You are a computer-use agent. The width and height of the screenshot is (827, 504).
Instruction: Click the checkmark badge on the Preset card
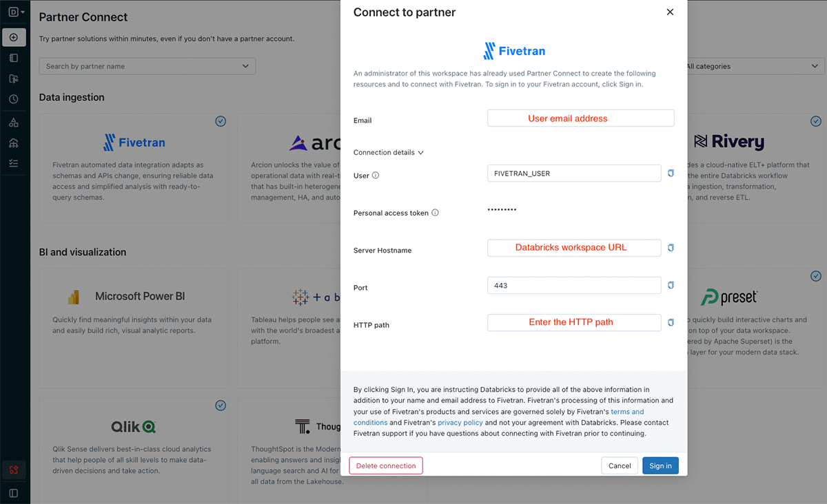(x=816, y=276)
